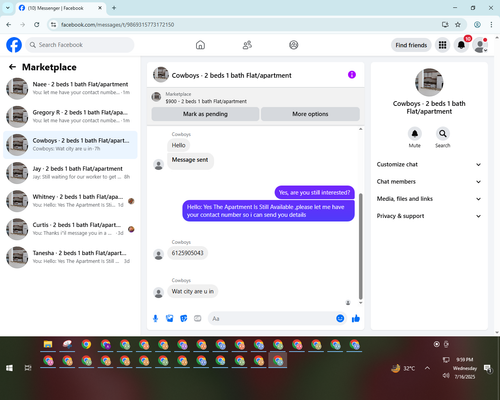Image resolution: width=500 pixels, height=400 pixels.
Task: Go back in browser history
Action: tap(9, 25)
